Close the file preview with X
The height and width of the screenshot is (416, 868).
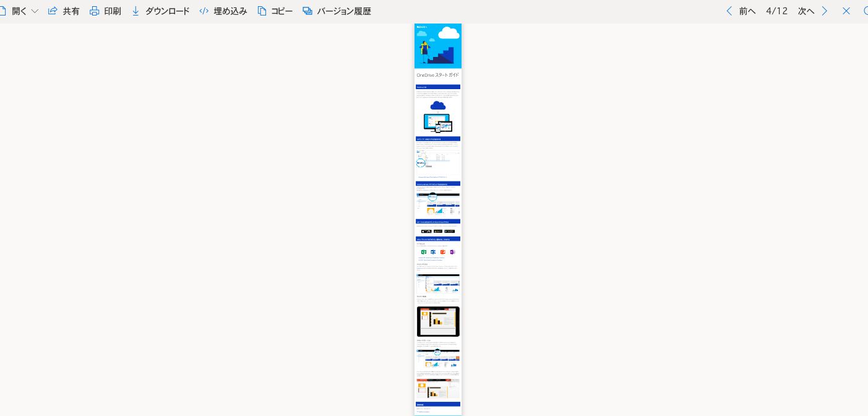846,11
